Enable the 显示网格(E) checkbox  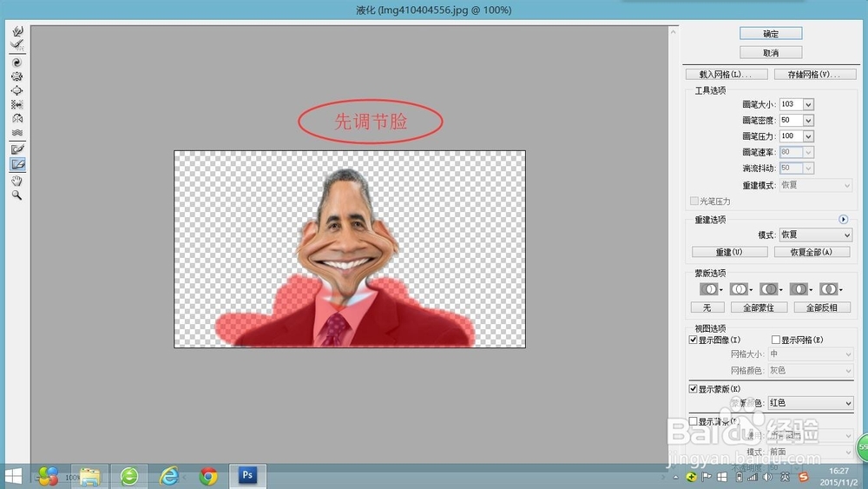click(x=775, y=340)
